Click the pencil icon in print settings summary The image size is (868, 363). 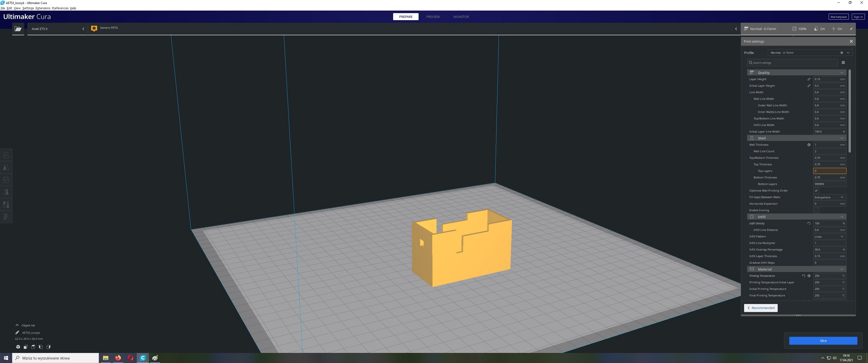pyautogui.click(x=851, y=29)
